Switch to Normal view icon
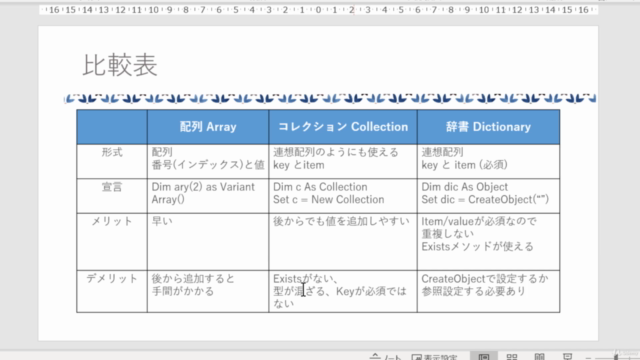 (484, 356)
